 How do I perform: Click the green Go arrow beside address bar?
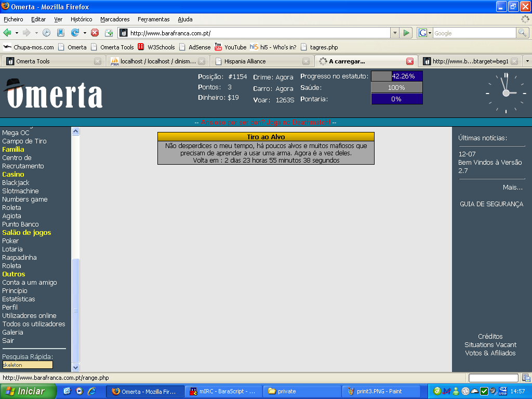point(406,33)
